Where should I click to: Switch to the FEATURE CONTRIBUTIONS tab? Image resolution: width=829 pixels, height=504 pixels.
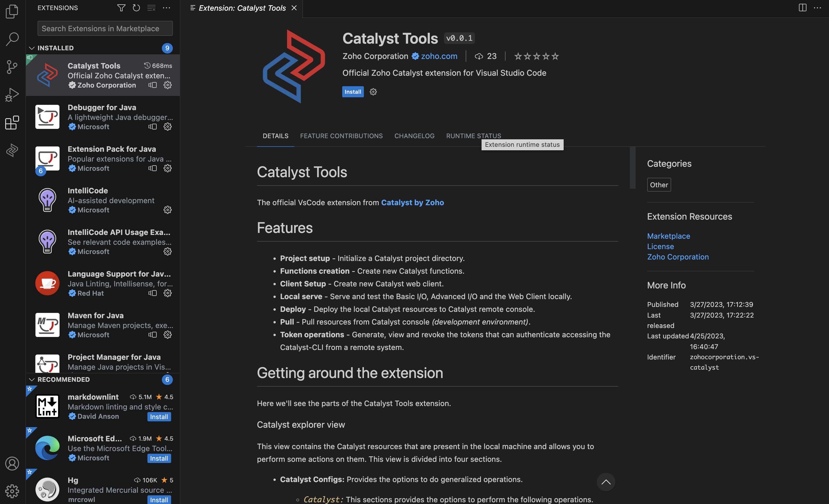tap(341, 136)
